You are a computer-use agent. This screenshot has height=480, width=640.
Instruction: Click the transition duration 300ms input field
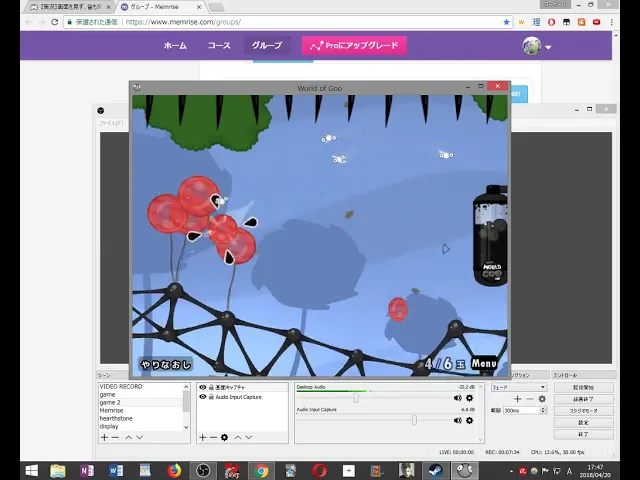521,410
